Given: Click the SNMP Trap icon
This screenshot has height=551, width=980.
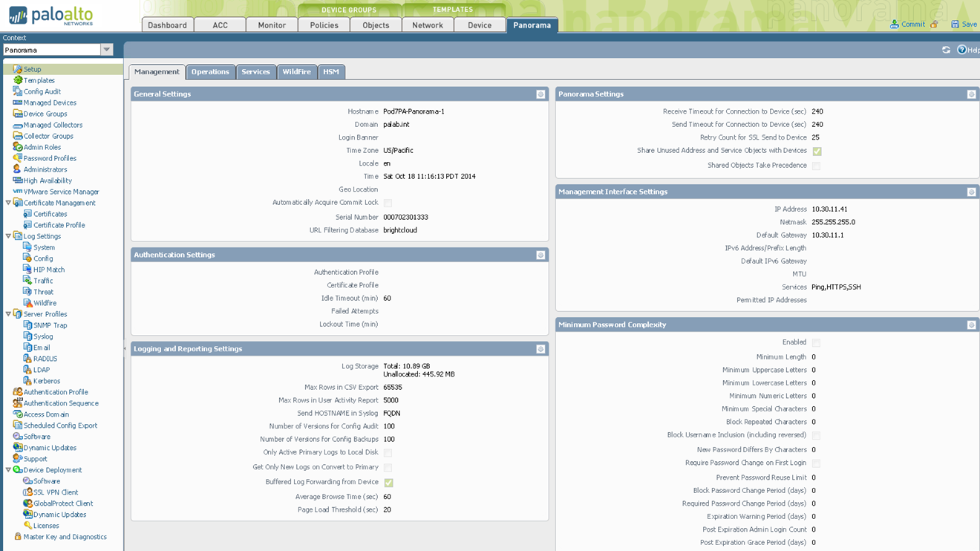Looking at the screenshot, I should (27, 325).
